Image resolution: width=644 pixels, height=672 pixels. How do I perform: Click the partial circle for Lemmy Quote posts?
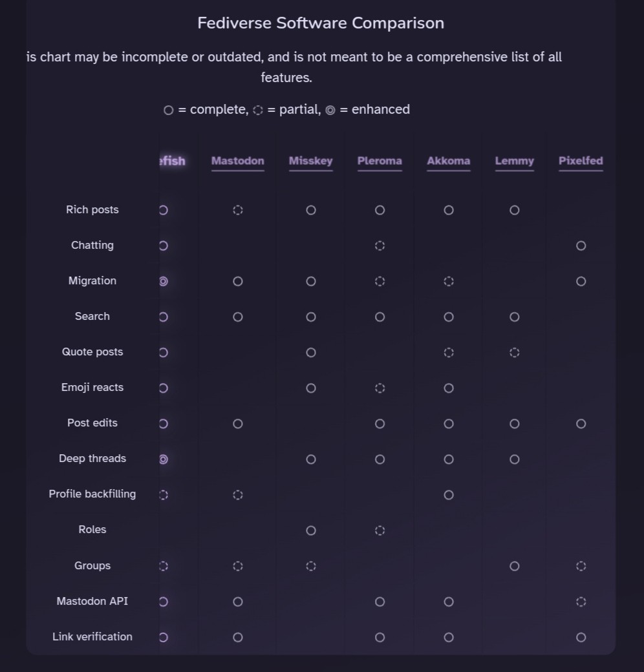(515, 352)
